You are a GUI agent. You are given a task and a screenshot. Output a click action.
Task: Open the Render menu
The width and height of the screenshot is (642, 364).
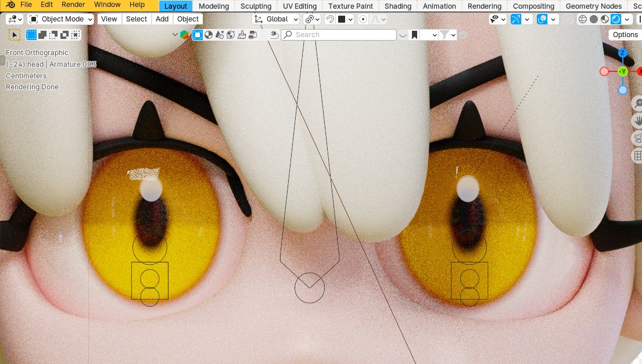pos(73,5)
